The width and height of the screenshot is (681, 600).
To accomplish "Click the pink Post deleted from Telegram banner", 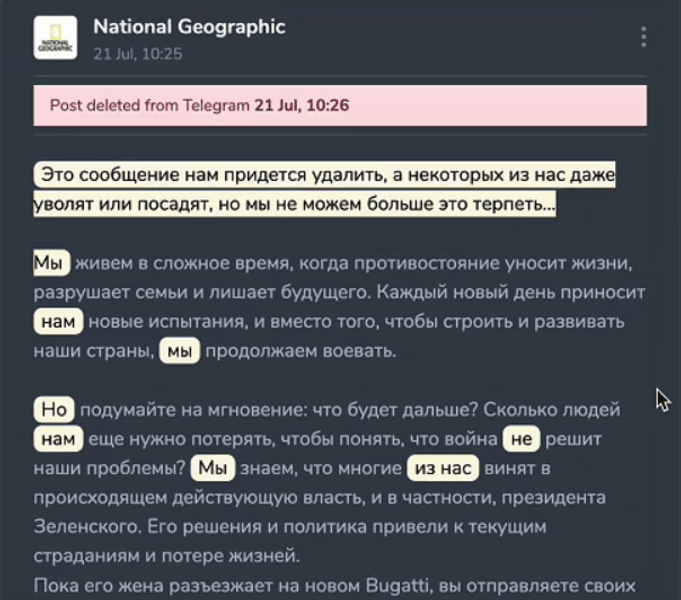I will click(x=340, y=105).
